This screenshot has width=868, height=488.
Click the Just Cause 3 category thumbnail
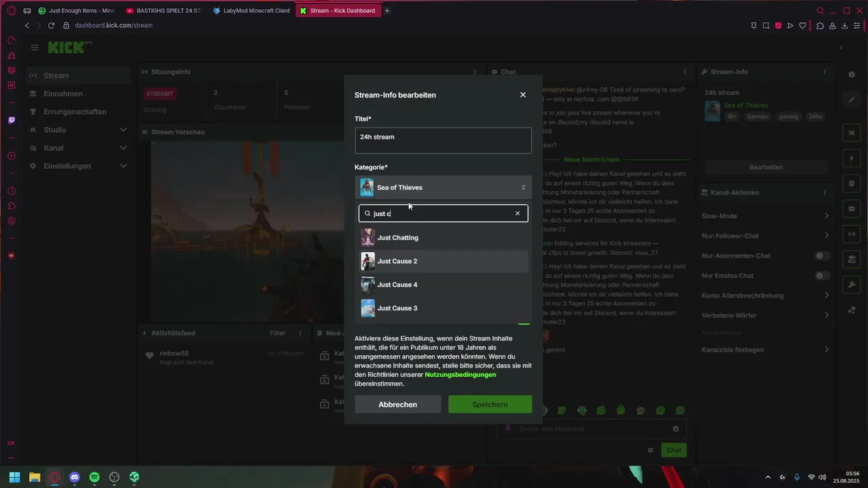click(368, 308)
